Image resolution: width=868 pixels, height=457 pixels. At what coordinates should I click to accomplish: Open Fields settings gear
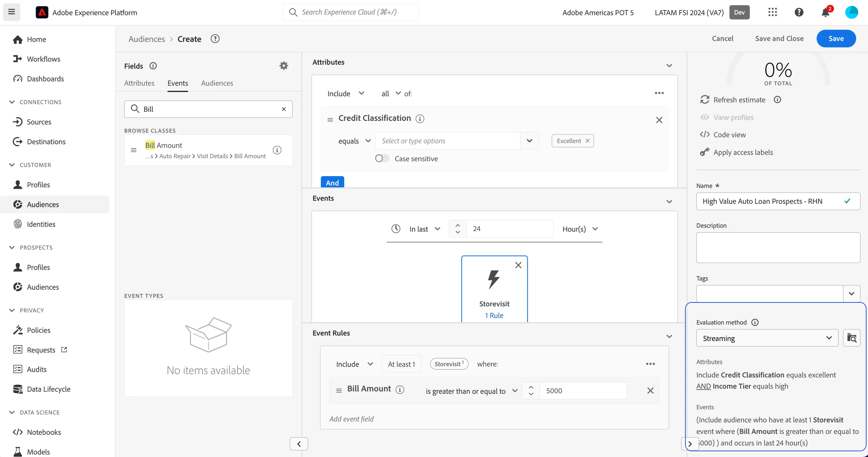pyautogui.click(x=284, y=66)
